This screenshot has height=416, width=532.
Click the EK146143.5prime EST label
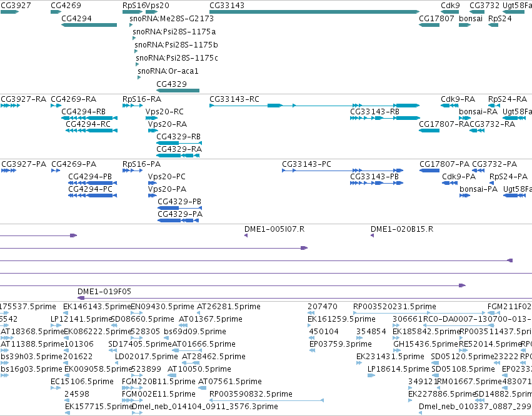[97, 307]
